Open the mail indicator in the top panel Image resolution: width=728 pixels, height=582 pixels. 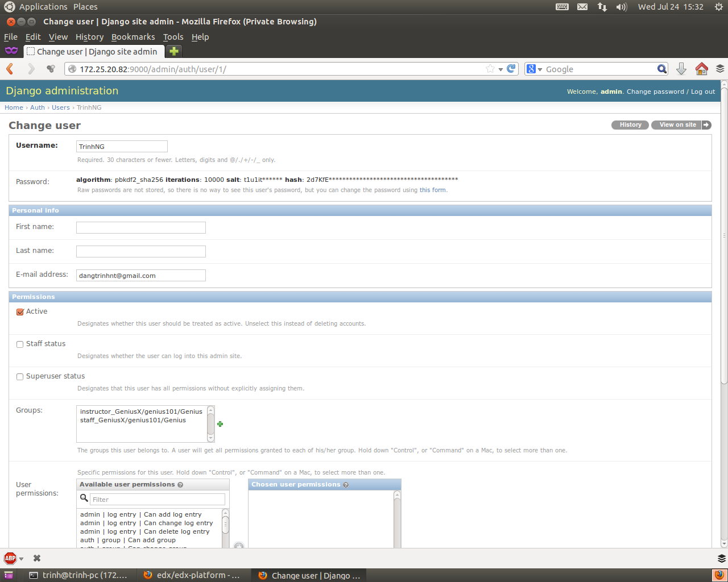point(582,7)
